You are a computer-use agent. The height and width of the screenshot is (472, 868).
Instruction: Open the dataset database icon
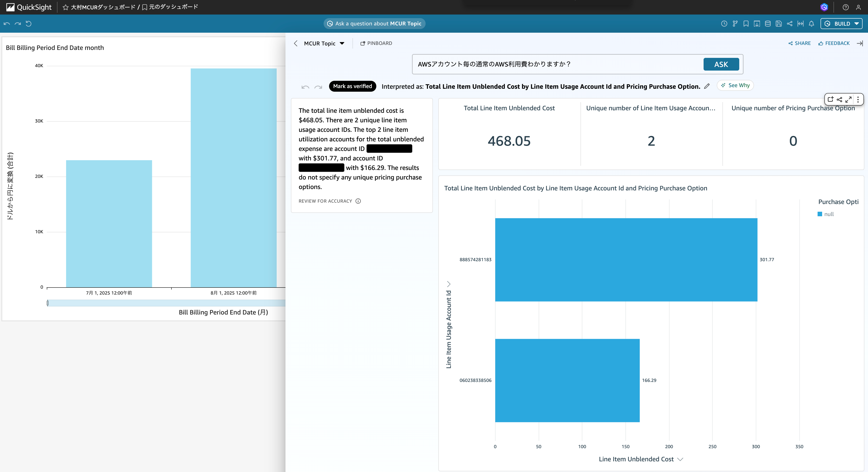pyautogui.click(x=768, y=24)
